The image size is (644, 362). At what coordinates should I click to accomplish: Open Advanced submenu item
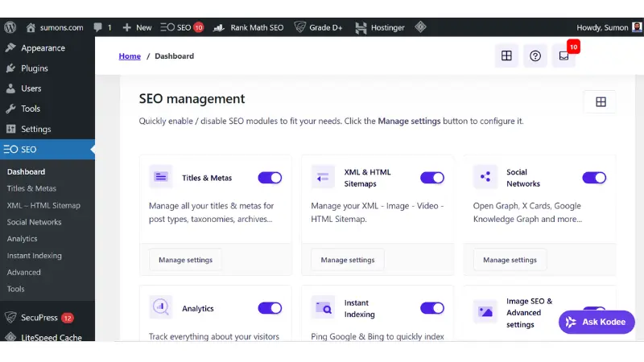click(x=24, y=272)
